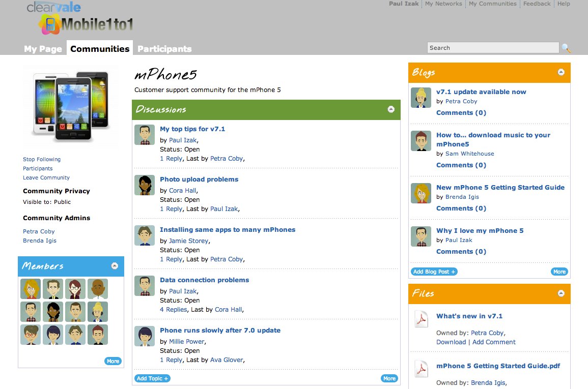Image resolution: width=588 pixels, height=389 pixels.
Task: Click the Search input field
Action: [493, 48]
